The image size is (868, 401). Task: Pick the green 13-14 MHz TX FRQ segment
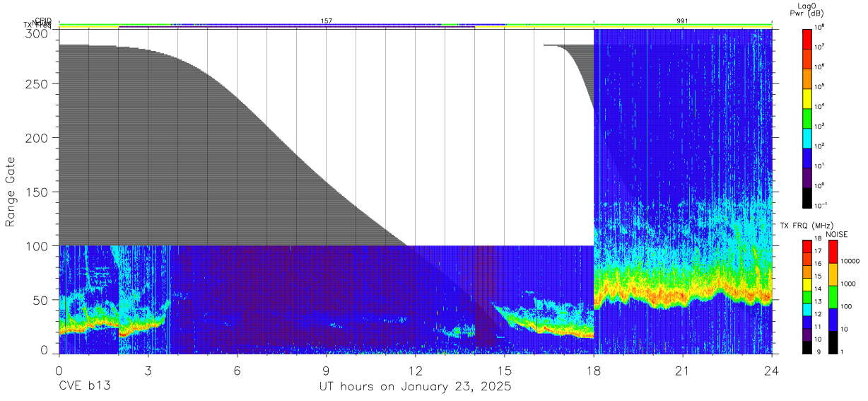click(x=807, y=297)
